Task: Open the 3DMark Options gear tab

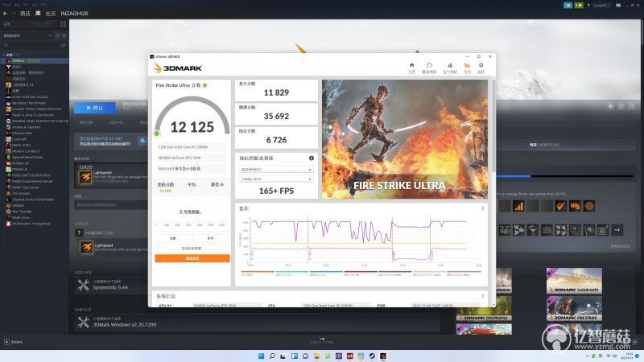Action: pos(481,68)
